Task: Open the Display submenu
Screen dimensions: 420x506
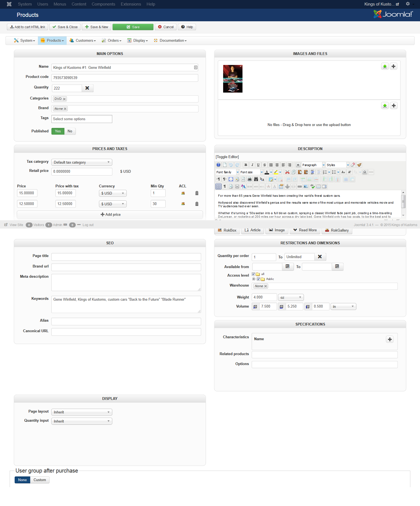Action: (x=137, y=41)
